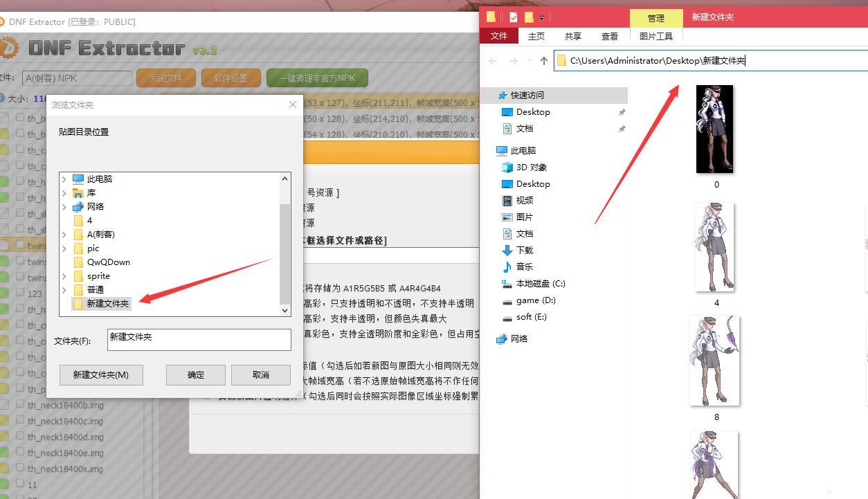This screenshot has width=868, height=499.
Task: Click the 关闭文件 button in DNF Extractor
Action: [166, 78]
